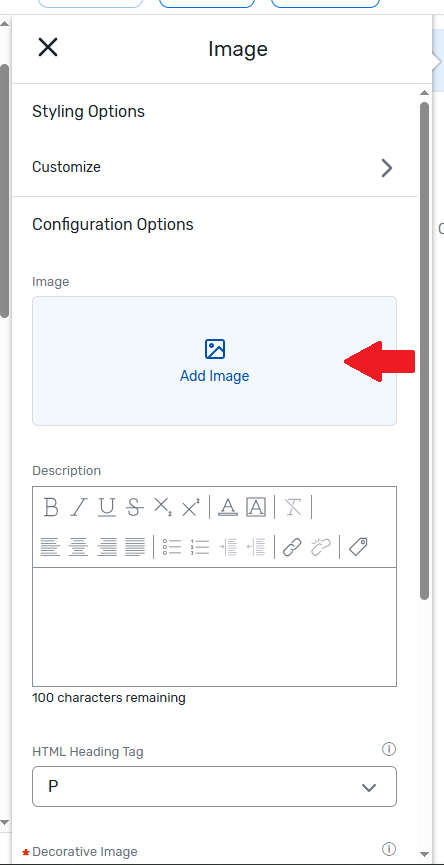Click inside the Description text area
This screenshot has height=865, width=444.
(x=214, y=627)
